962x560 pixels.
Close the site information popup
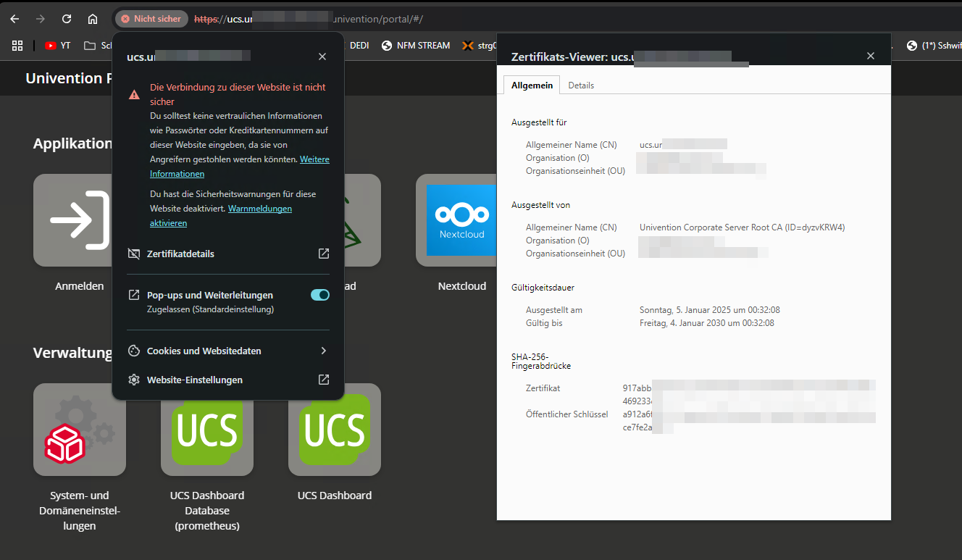322,57
